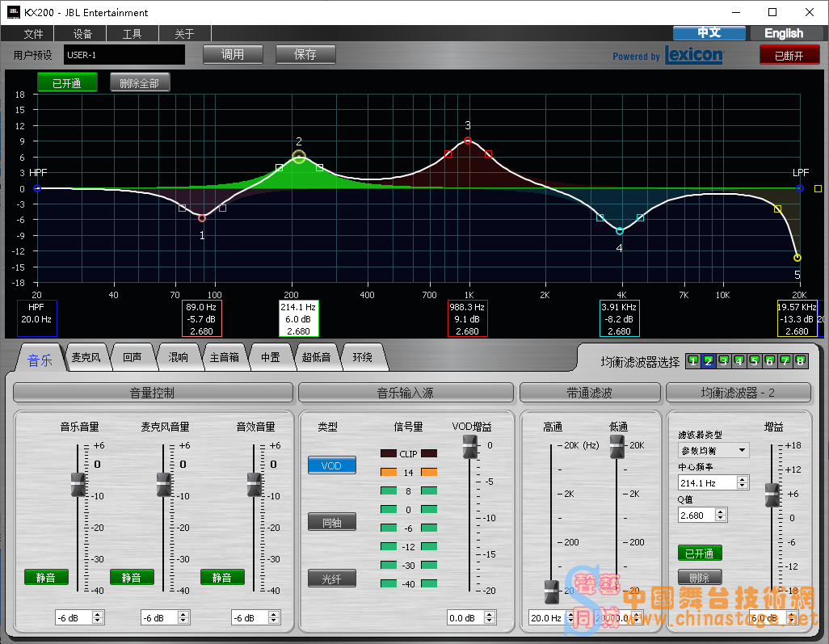The image size is (829, 644).
Task: Click the low-pass frequency slider handle
Action: pos(616,446)
